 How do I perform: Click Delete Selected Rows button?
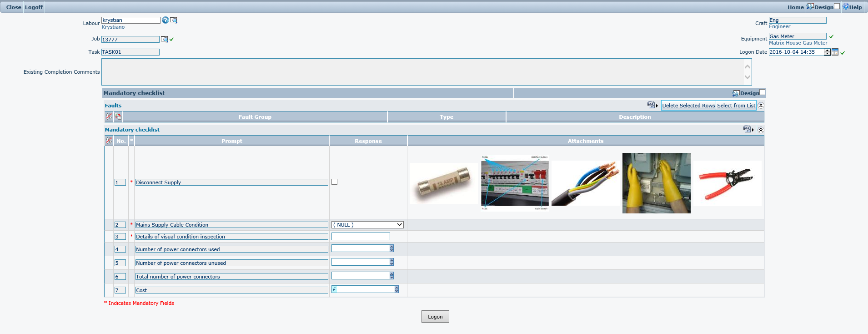[688, 106]
